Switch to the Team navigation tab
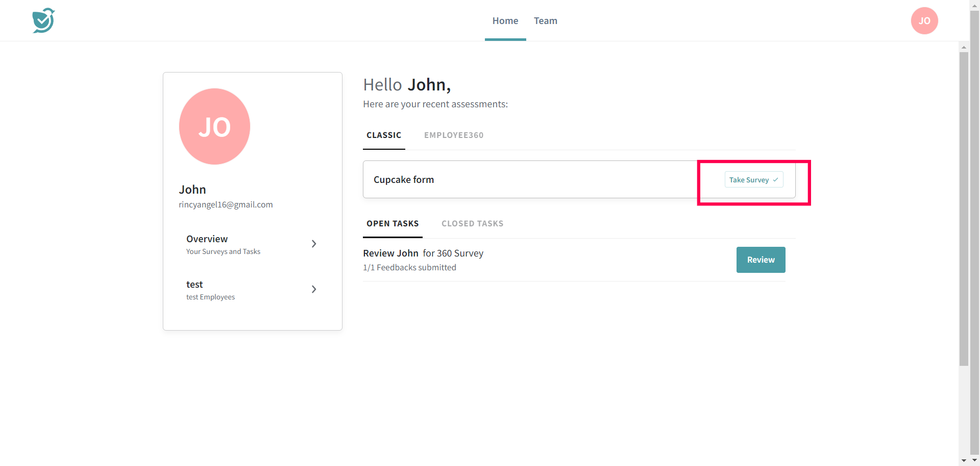The width and height of the screenshot is (980, 466). (x=545, y=21)
